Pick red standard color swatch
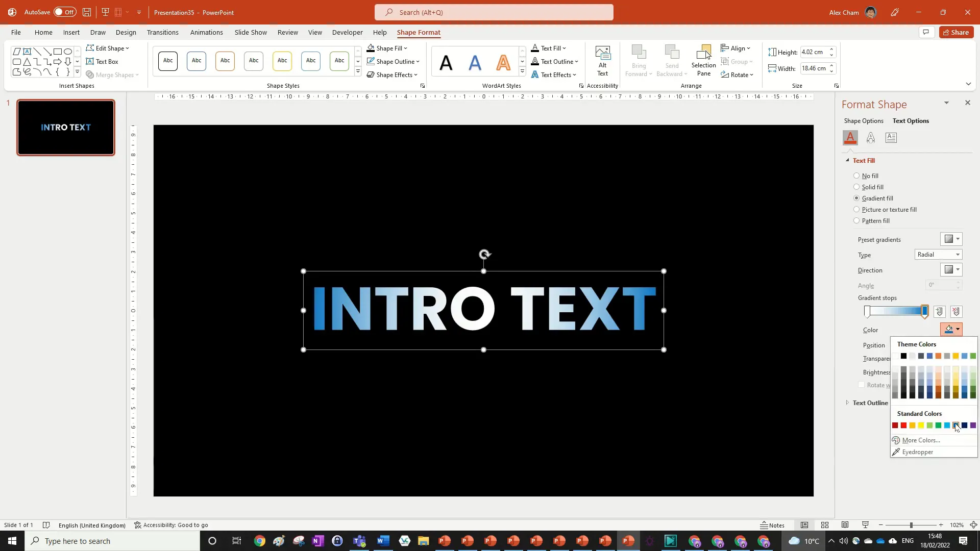The width and height of the screenshot is (980, 551). pos(903,425)
